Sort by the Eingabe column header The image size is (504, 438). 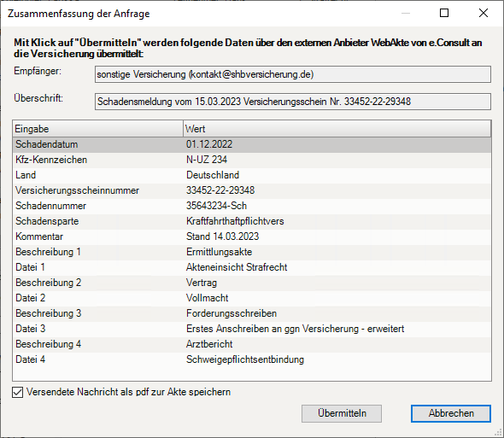coord(97,129)
